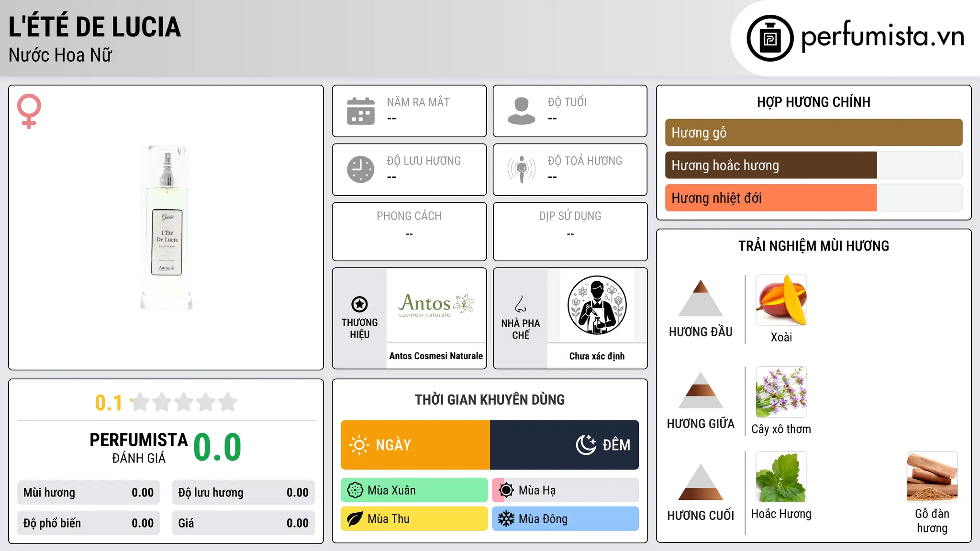Click the nose icon above Nhà pha chế
980x551 pixels.
pos(521,304)
